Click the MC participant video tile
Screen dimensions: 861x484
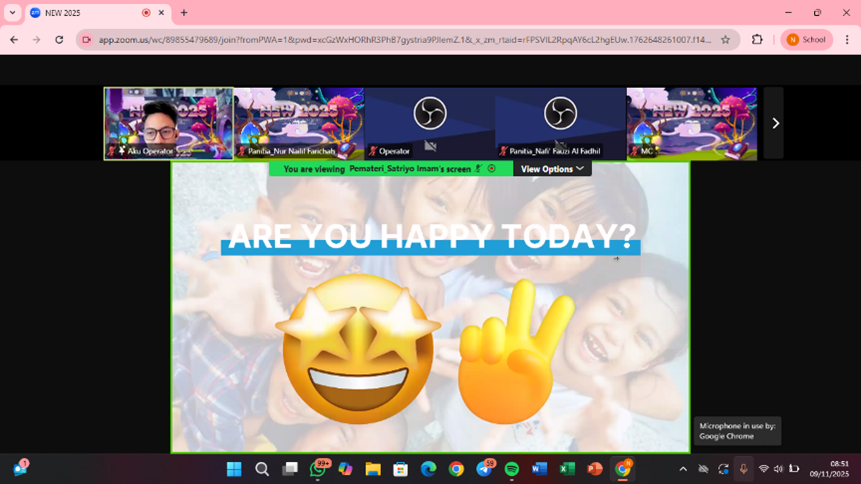691,123
